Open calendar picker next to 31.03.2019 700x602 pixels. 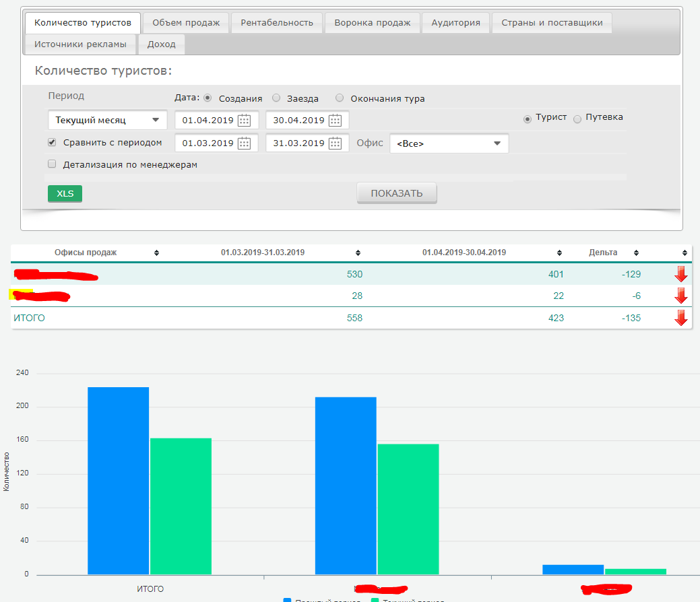click(x=336, y=143)
